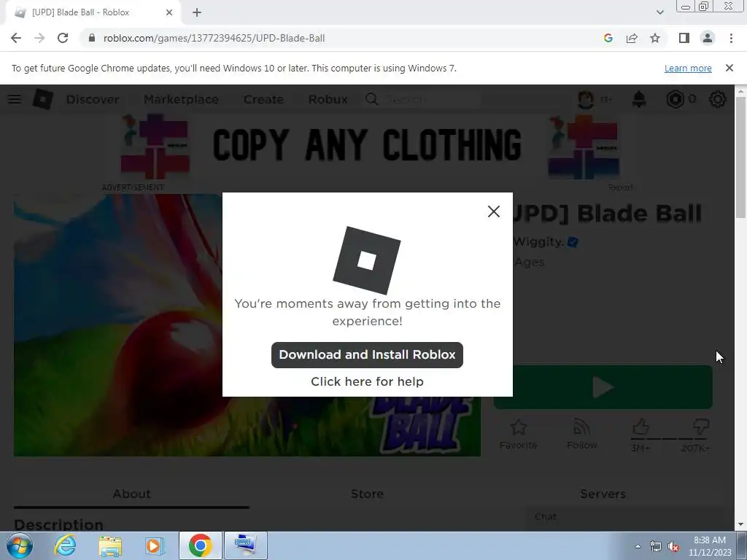Dismiss the Chrome update notification bar
This screenshot has width=747, height=560.
(729, 68)
